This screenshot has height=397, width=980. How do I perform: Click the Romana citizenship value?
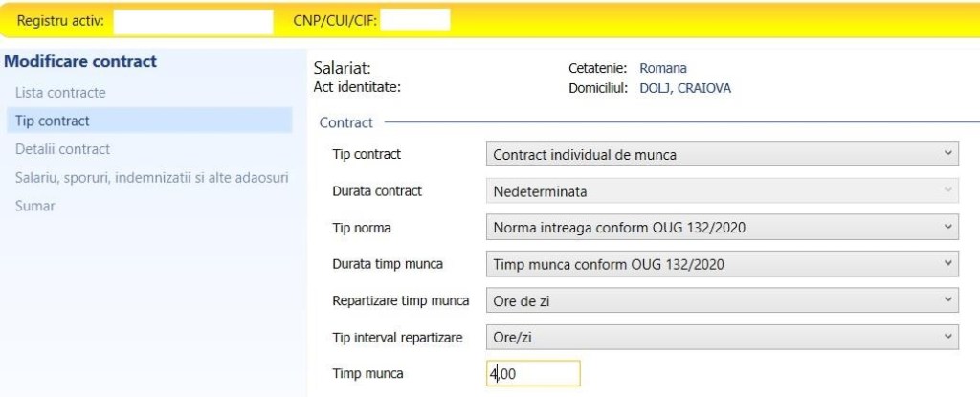pos(663,68)
